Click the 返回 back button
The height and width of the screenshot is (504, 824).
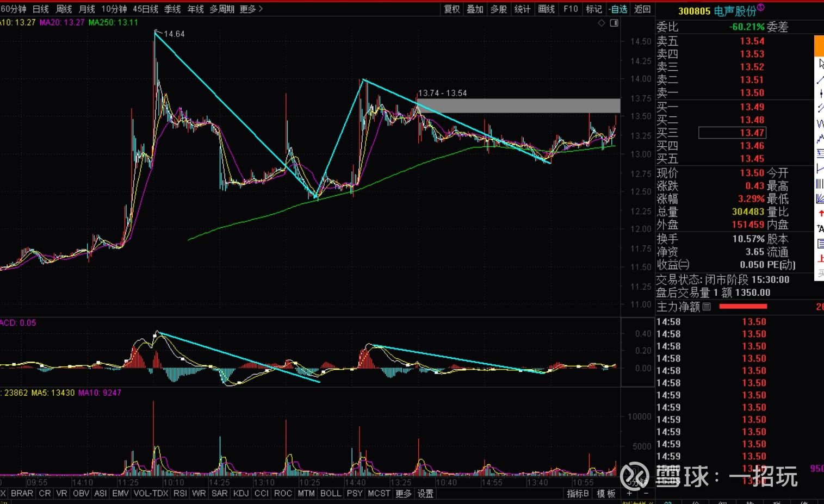click(x=642, y=9)
